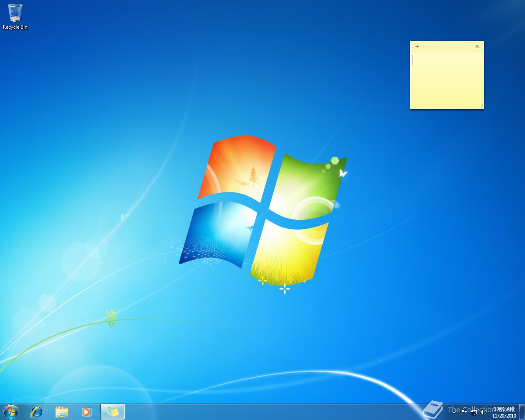Add a new sticky note with plus
The image size is (525, 420).
coord(417,47)
